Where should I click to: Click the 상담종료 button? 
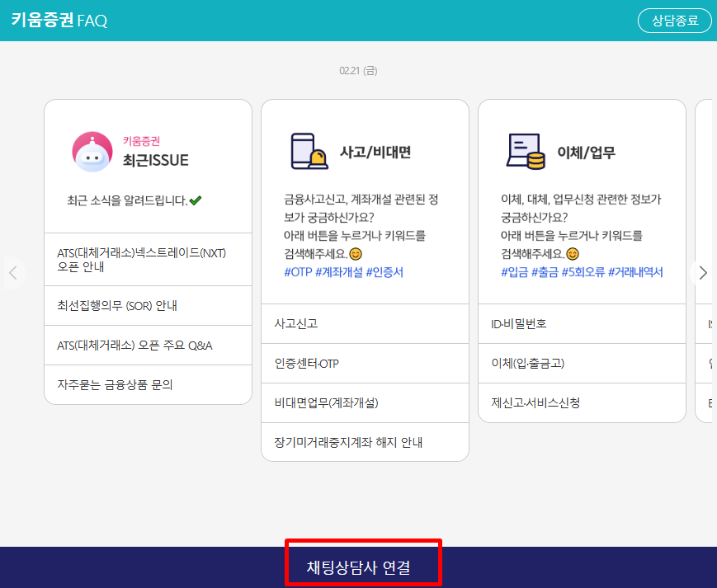[675, 21]
